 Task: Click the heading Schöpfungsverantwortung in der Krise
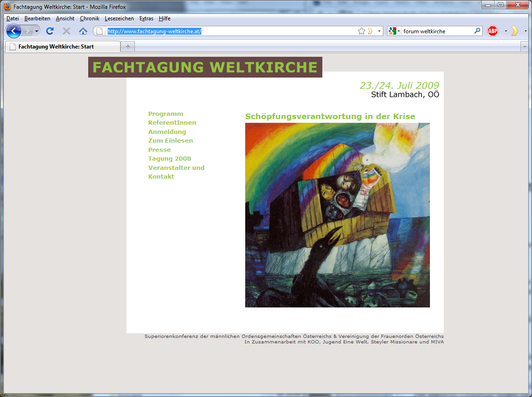tap(330, 117)
